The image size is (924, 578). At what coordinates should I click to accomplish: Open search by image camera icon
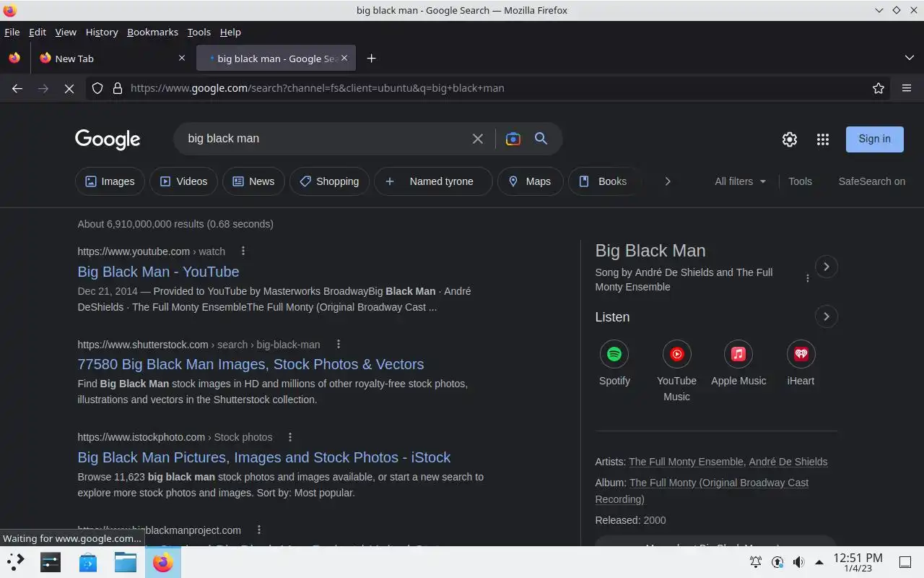click(x=513, y=139)
